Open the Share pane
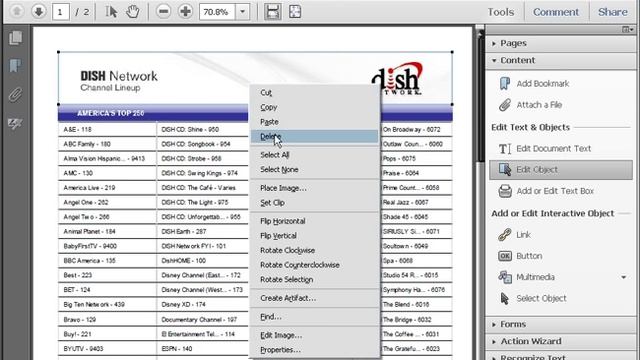This screenshot has width=640, height=360. [x=613, y=12]
